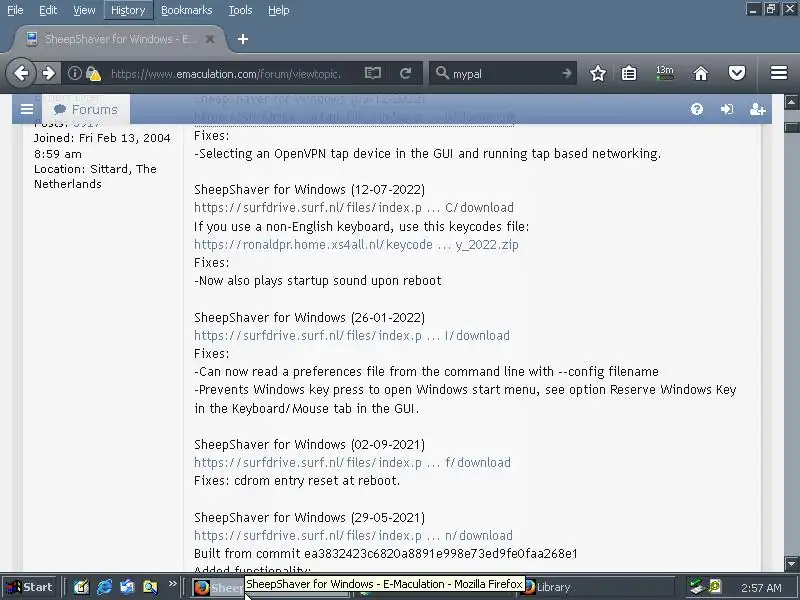Go back to the previous page
Viewport: 800px width, 600px height.
tap(21, 73)
